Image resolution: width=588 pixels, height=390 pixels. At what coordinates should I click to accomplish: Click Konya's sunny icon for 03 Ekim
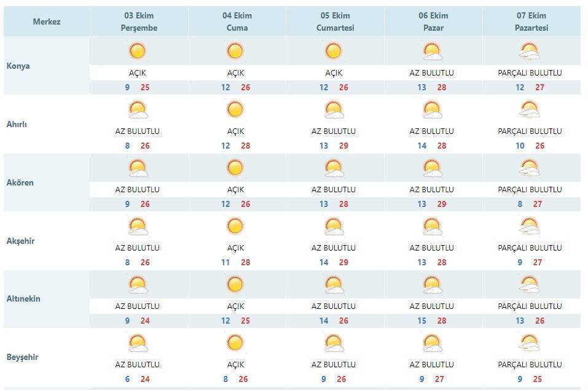coord(138,51)
